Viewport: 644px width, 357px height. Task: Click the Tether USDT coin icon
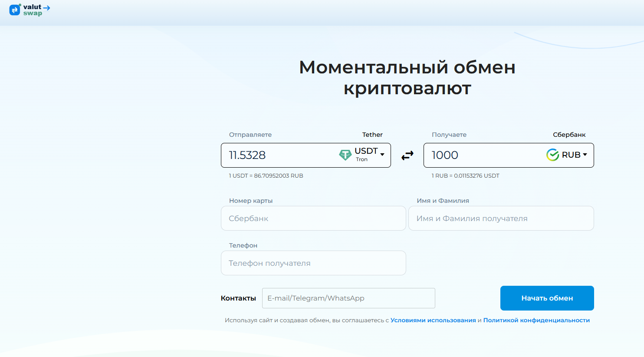click(x=345, y=155)
